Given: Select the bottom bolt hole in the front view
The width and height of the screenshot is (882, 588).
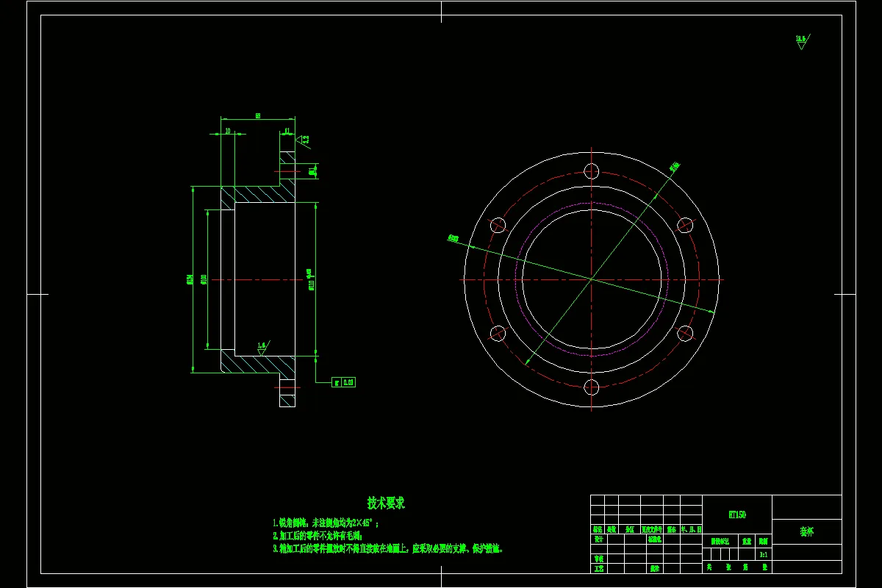Looking at the screenshot, I should (x=592, y=387).
